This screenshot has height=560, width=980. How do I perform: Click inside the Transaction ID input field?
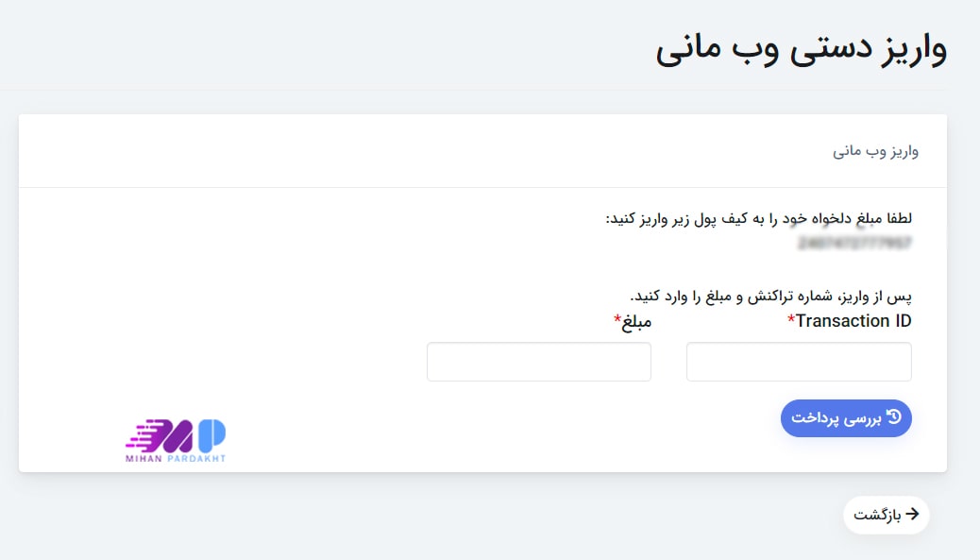click(798, 361)
